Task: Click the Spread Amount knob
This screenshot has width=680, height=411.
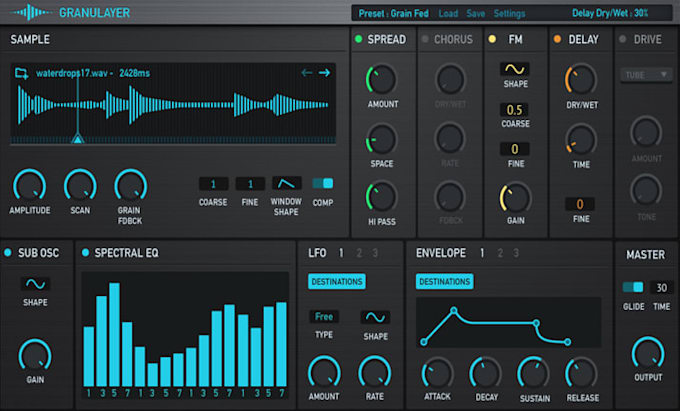Action: 381,80
